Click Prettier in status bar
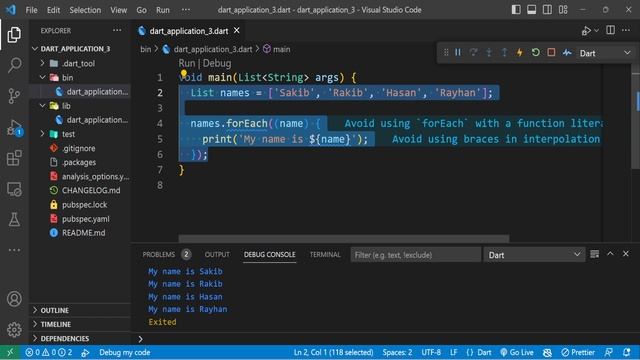This screenshot has height=360, width=640. (578, 352)
